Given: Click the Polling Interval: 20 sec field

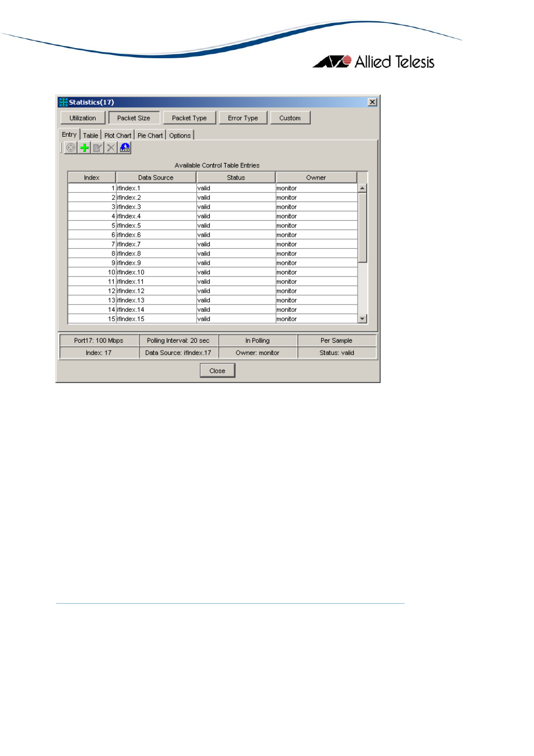Looking at the screenshot, I should click(x=178, y=340).
